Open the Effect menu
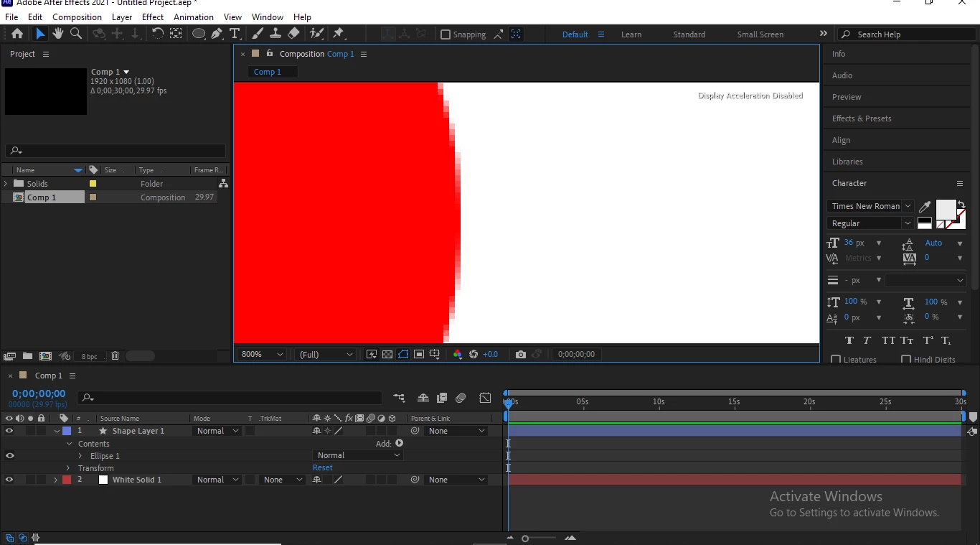Viewport: 980px width, 545px height. 153,17
